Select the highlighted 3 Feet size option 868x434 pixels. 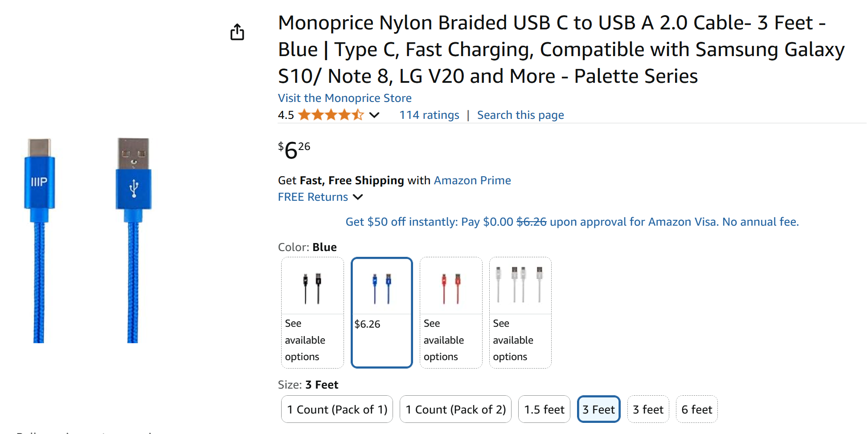tap(598, 410)
